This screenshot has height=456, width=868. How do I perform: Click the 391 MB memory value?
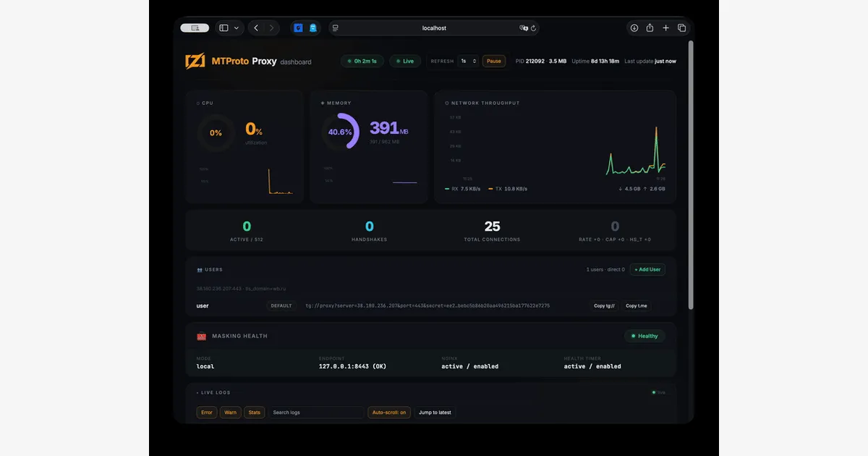[x=389, y=128]
